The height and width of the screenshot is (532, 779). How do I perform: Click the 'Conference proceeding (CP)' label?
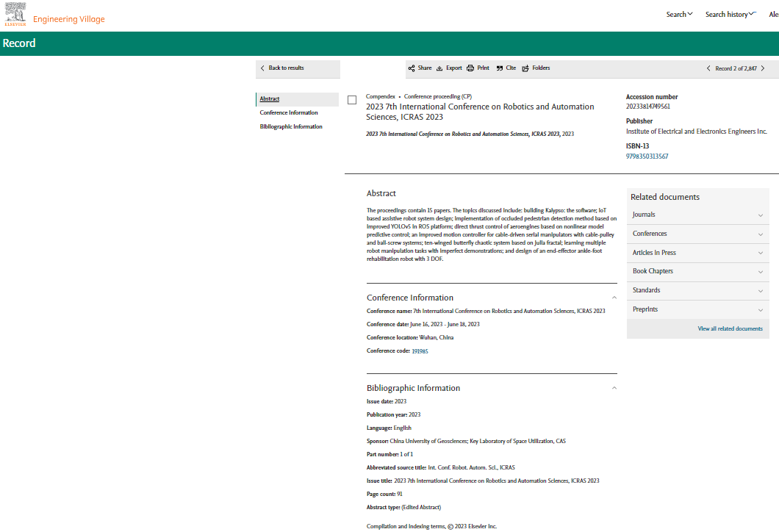tap(438, 96)
